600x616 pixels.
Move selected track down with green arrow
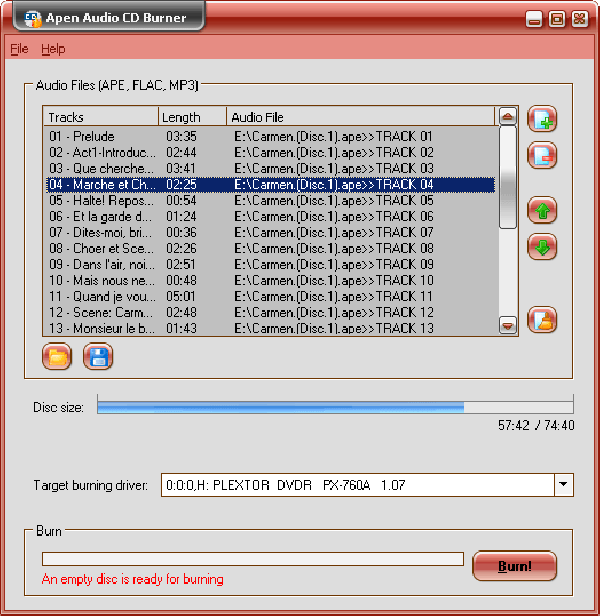coord(542,247)
